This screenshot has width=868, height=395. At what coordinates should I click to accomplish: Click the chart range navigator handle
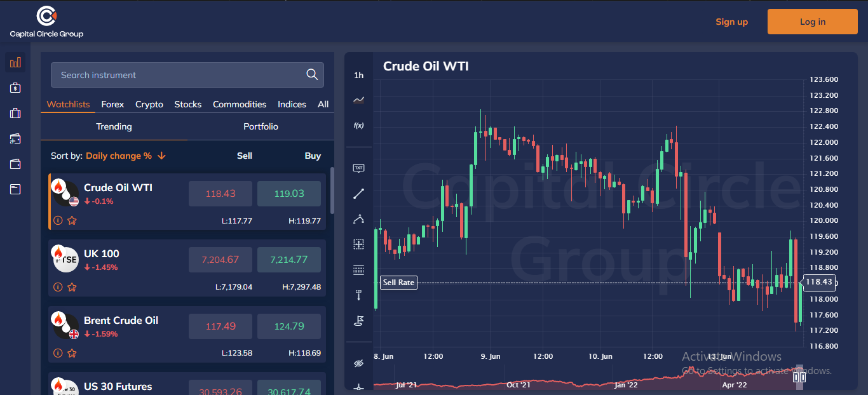pos(799,377)
